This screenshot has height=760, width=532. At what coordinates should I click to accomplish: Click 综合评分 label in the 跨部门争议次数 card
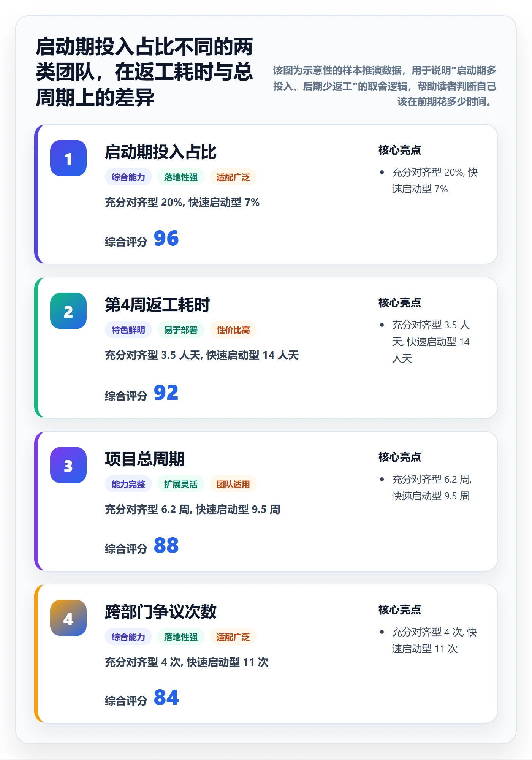pyautogui.click(x=126, y=701)
